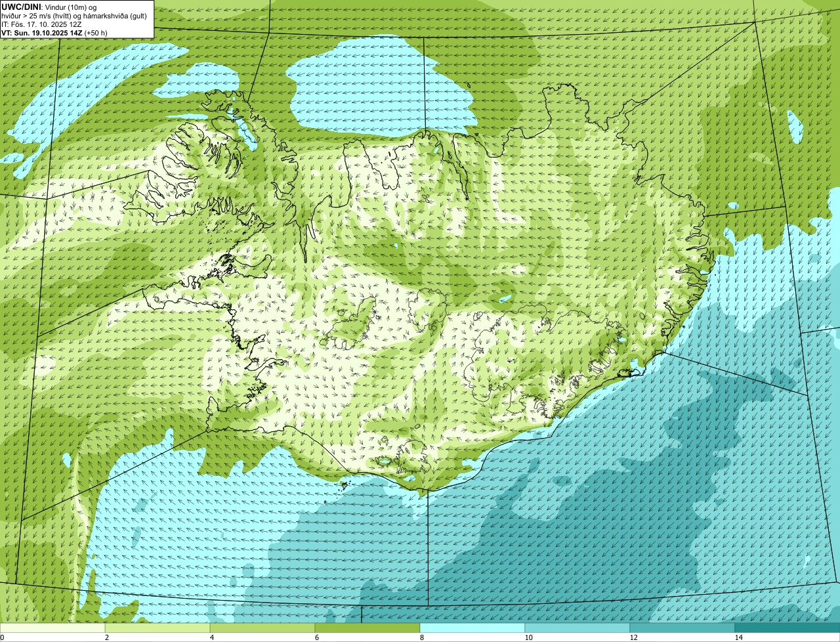The image size is (840, 642).
Task: Click the initial time 'IT: Fös. 17. 10. 2025 12Z'
Action: coord(41,24)
